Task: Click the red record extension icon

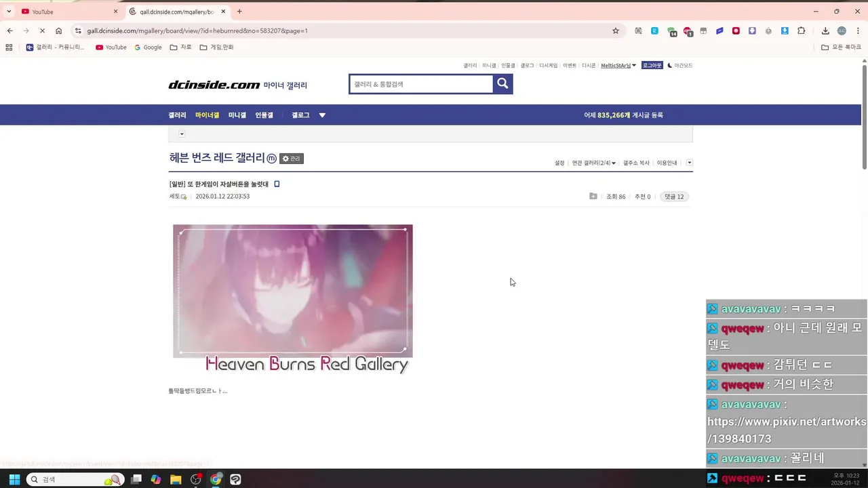Action: tap(736, 30)
